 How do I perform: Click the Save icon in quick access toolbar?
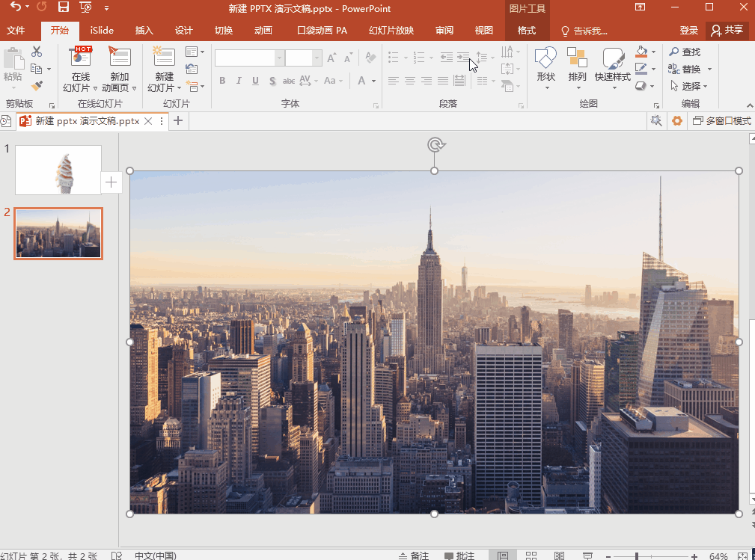64,7
